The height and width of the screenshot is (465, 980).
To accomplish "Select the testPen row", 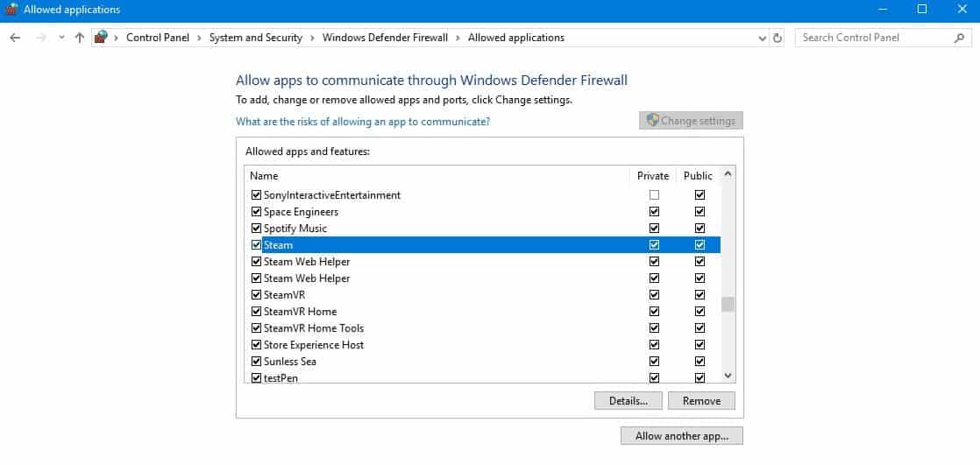I will 482,377.
